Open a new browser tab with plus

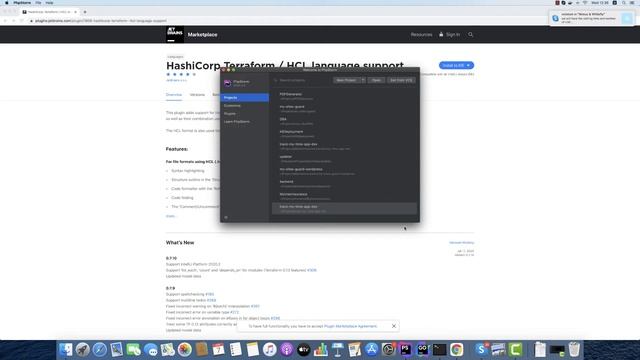click(85, 12)
